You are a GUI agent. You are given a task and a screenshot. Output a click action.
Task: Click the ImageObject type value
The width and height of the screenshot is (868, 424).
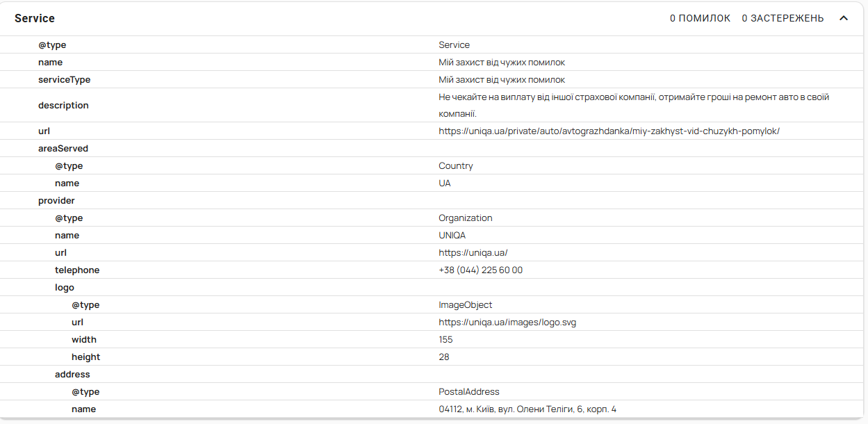coord(465,304)
